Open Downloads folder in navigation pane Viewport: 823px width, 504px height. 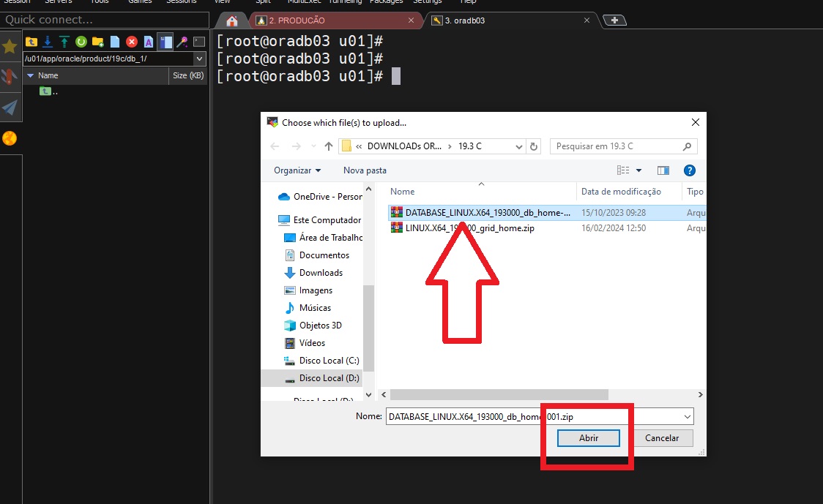click(x=313, y=273)
